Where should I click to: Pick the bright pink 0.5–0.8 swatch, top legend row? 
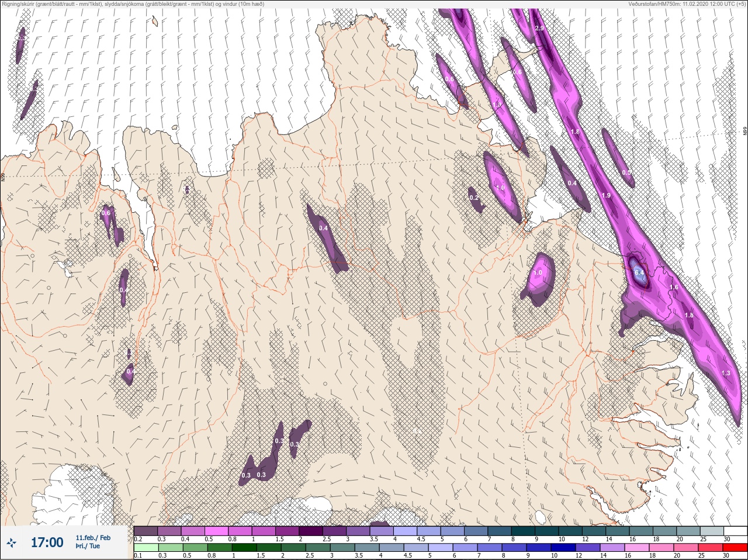[x=216, y=531]
